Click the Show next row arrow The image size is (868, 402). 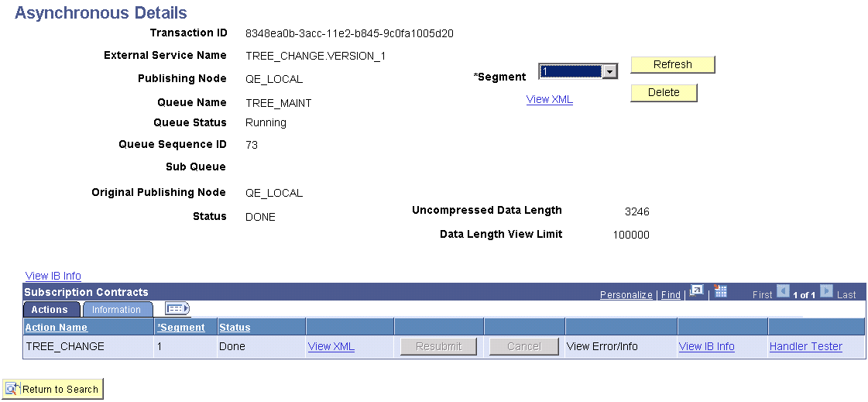pyautogui.click(x=826, y=291)
